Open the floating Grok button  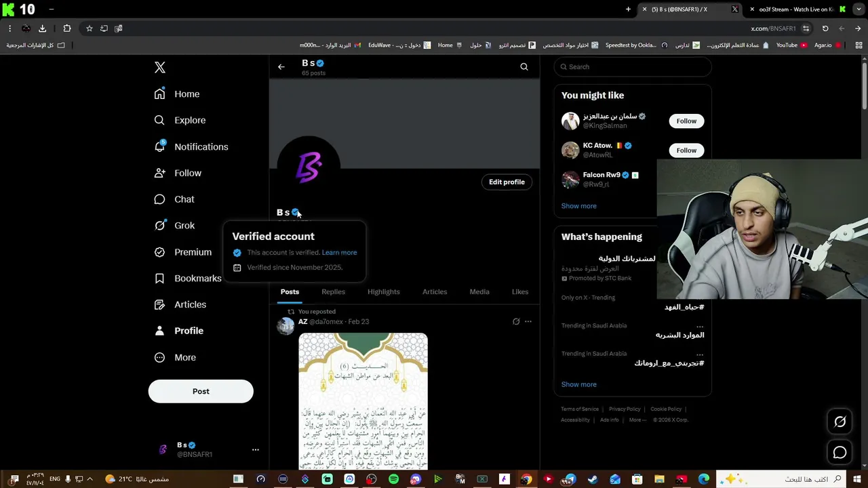pyautogui.click(x=840, y=422)
